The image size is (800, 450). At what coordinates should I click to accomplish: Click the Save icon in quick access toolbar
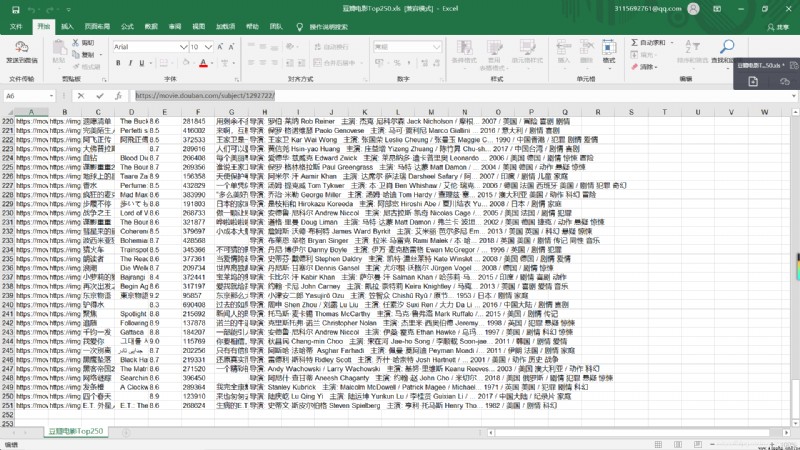point(15,9)
